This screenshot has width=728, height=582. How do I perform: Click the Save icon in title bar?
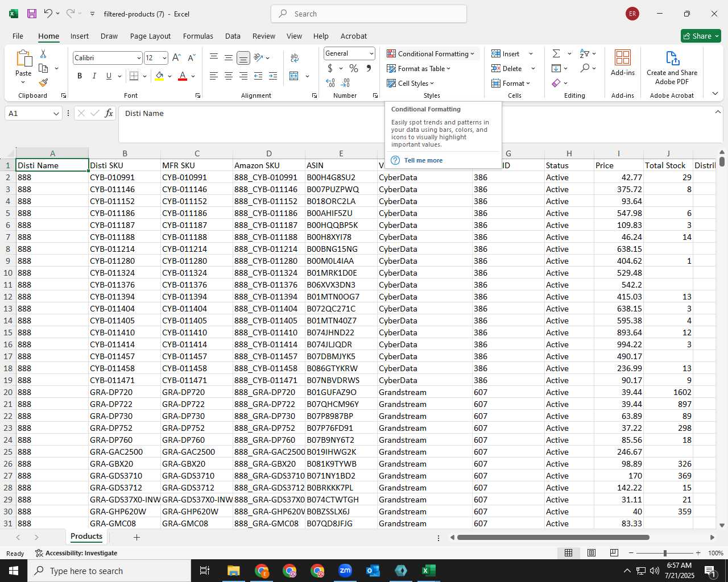[x=32, y=14]
